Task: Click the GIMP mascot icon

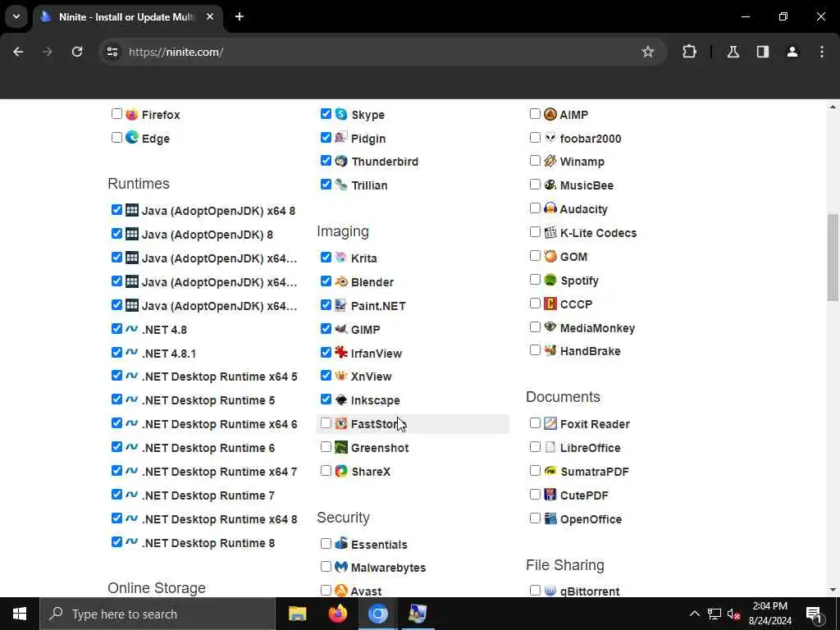Action: (340, 329)
